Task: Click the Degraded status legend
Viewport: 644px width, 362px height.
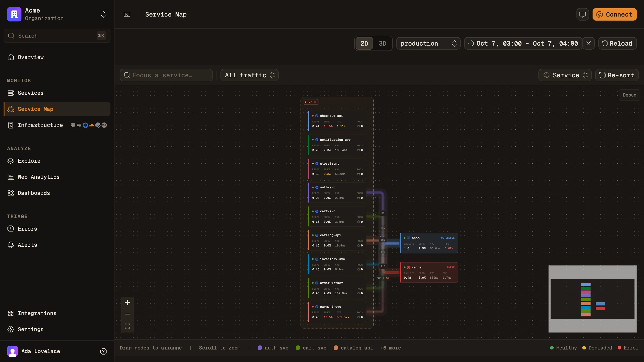Action: click(x=597, y=348)
